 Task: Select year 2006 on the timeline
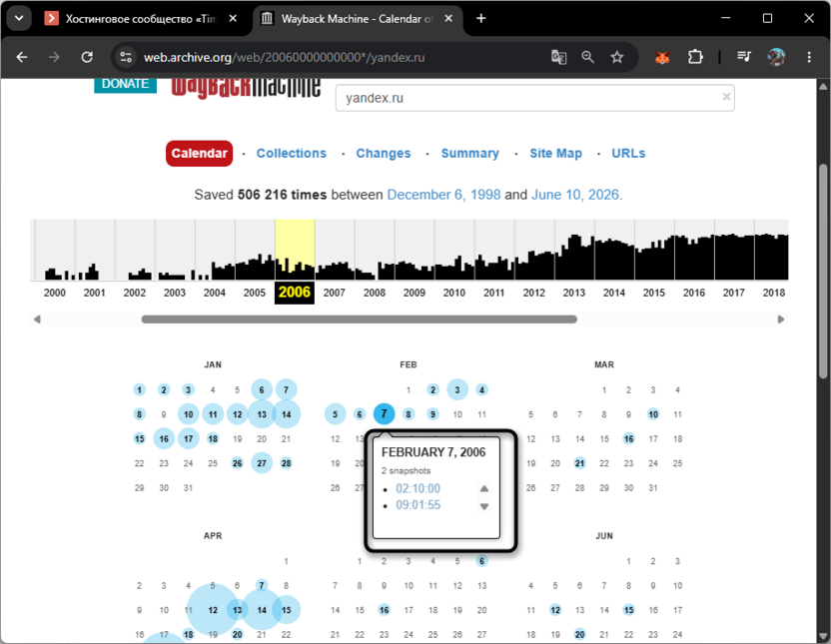tap(295, 293)
